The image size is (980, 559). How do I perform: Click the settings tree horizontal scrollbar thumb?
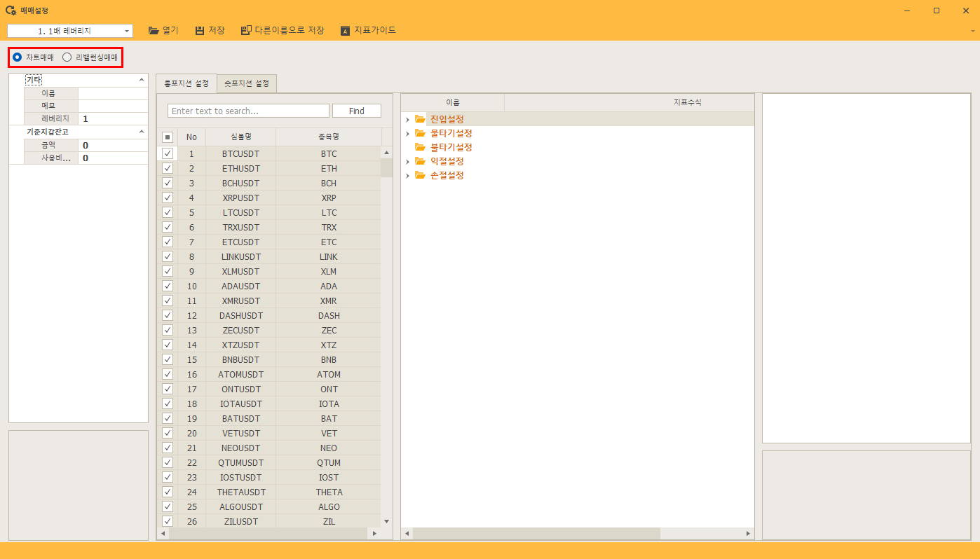[x=536, y=534]
